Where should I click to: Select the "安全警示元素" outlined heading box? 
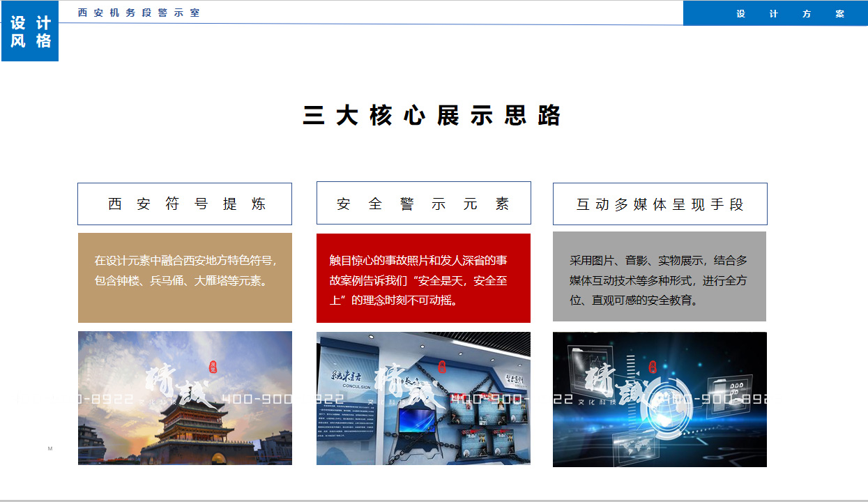click(x=423, y=204)
